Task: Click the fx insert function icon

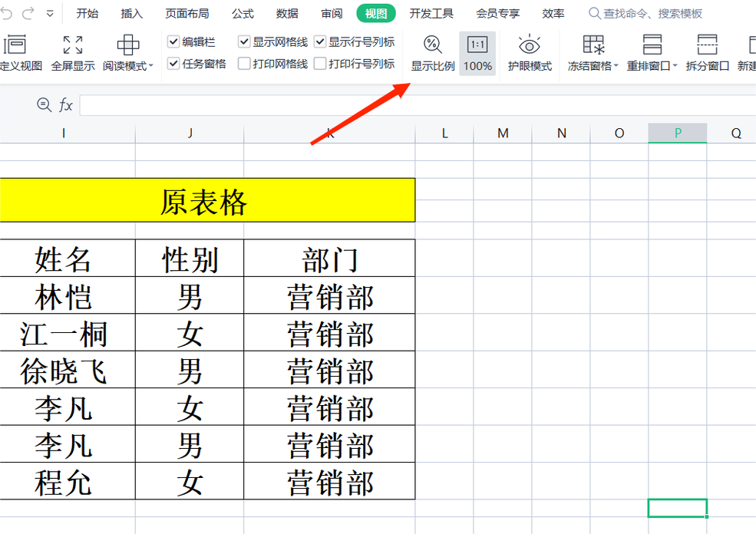Action: tap(65, 104)
